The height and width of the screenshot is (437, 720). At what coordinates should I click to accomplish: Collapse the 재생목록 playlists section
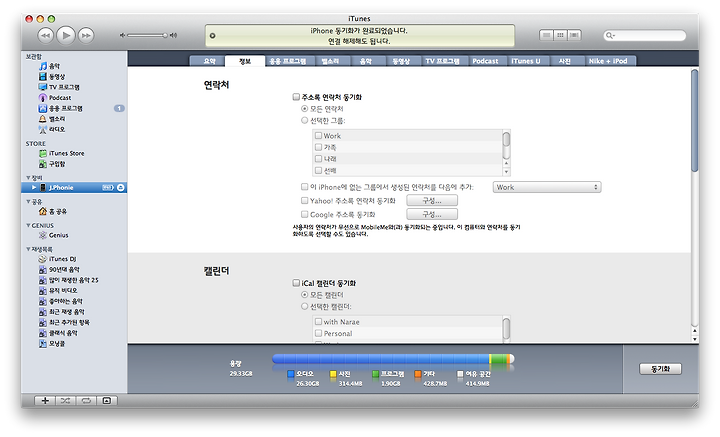[x=28, y=249]
